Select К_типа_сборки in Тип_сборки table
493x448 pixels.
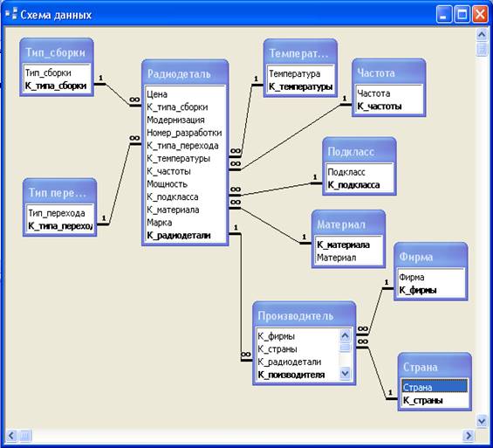click(57, 86)
